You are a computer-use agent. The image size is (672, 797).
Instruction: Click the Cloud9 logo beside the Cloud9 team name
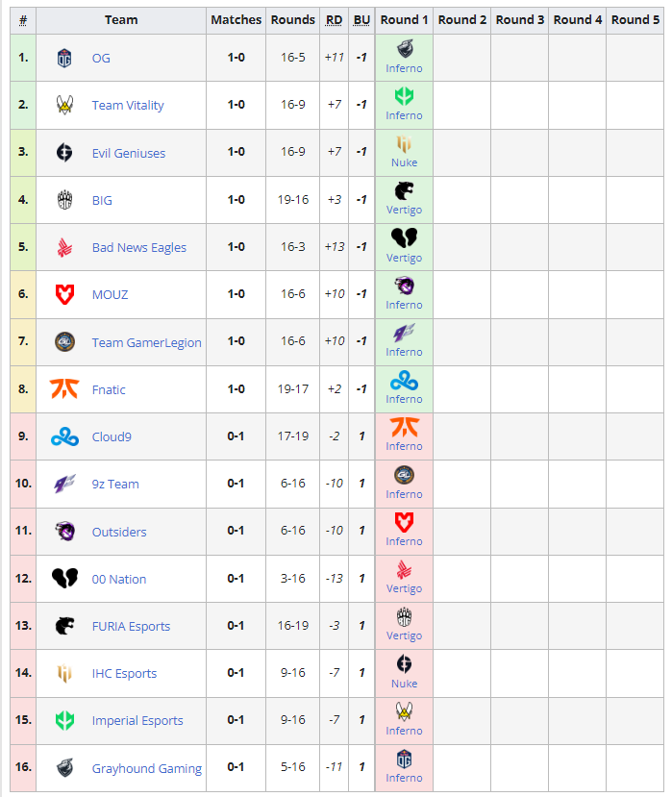[64, 436]
